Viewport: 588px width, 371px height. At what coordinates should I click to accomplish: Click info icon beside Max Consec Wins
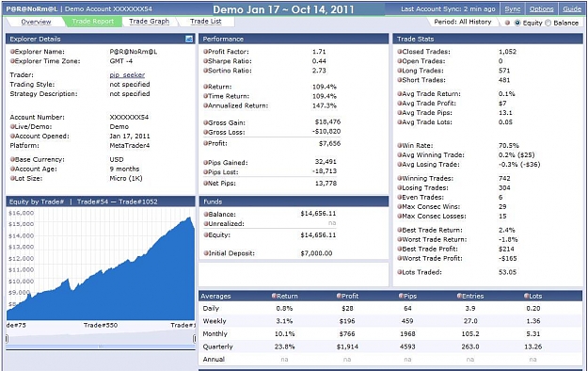point(400,206)
